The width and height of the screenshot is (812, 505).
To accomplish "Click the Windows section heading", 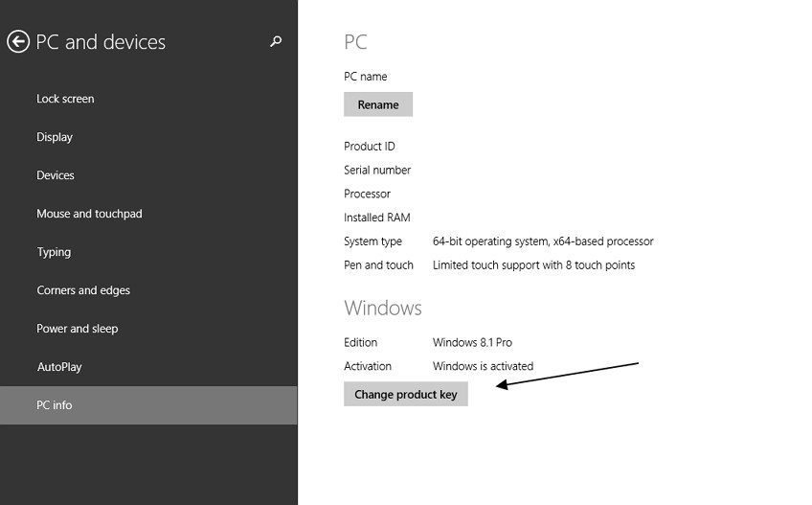I will [x=383, y=308].
